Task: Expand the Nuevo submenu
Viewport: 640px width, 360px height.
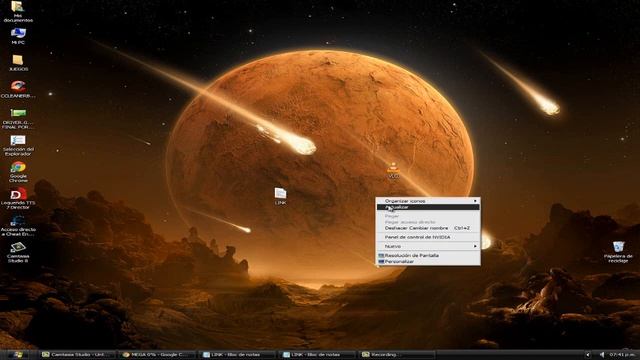Action: 428,246
